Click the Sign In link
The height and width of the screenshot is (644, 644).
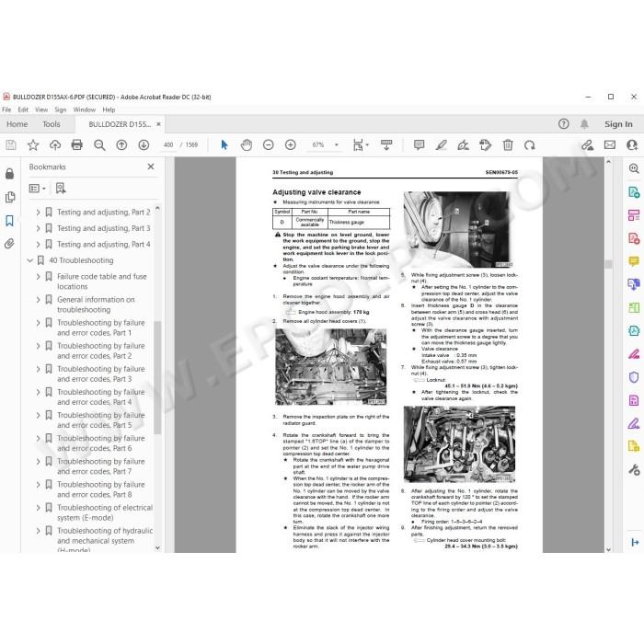pyautogui.click(x=618, y=124)
